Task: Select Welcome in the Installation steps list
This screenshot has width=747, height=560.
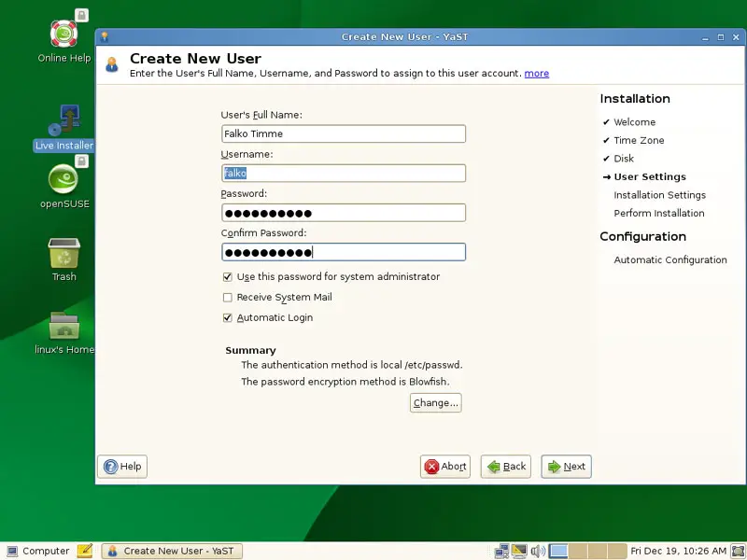Action: [x=635, y=122]
